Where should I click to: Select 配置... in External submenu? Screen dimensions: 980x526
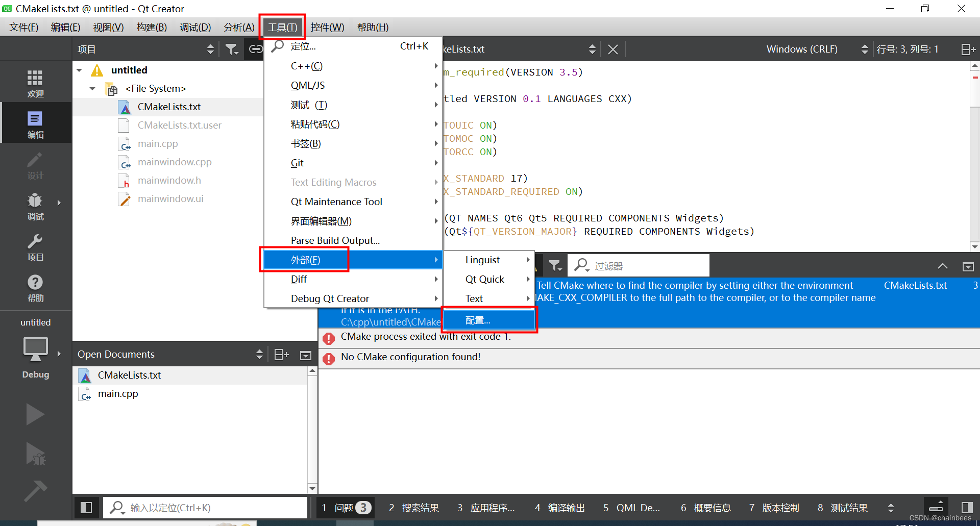[x=489, y=320]
